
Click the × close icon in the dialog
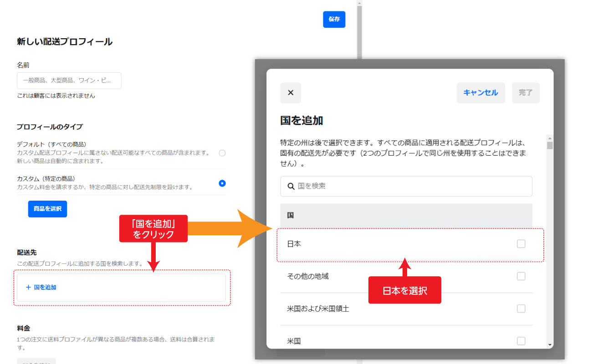[x=291, y=93]
